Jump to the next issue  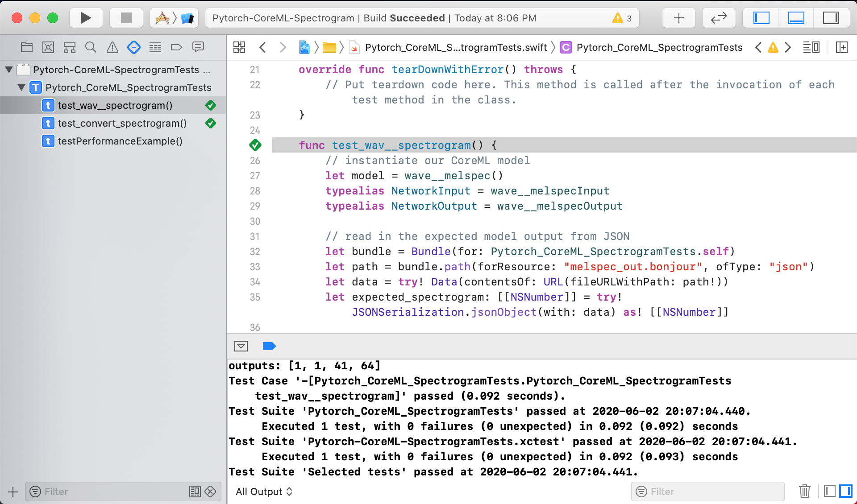click(x=788, y=47)
